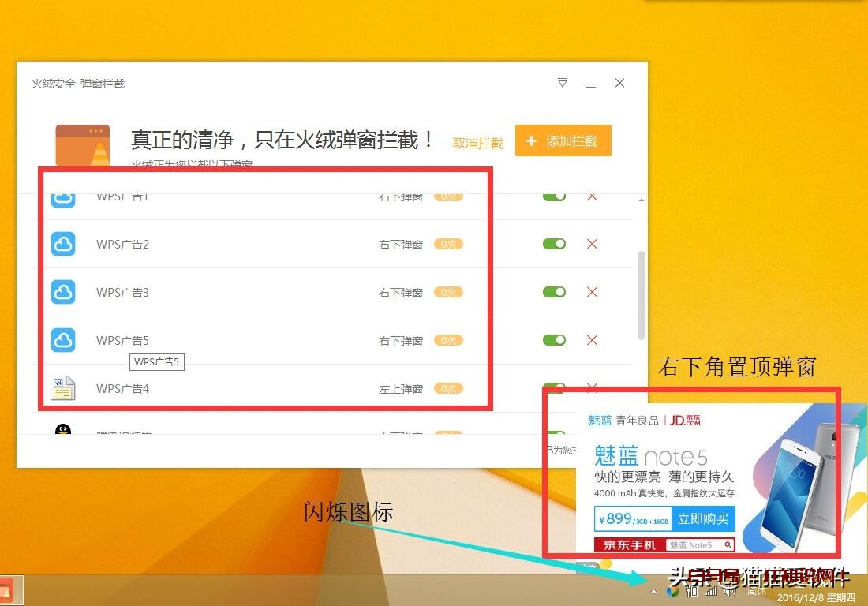The image size is (868, 606).
Task: Open the title bar dropdown menu triangle
Action: [563, 83]
